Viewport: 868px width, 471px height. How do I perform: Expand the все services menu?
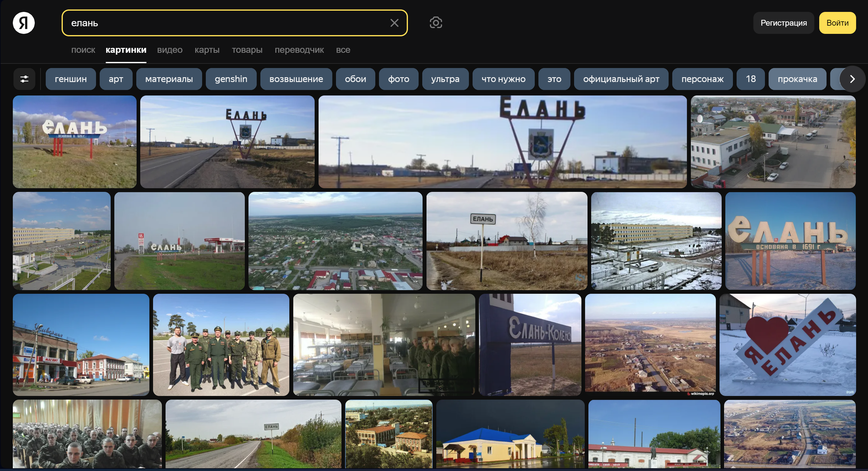343,50
